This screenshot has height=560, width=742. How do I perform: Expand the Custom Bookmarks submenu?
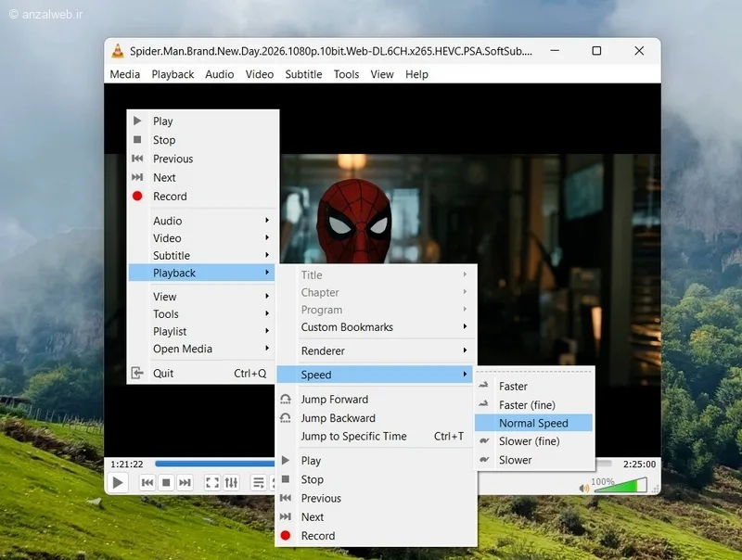point(375,327)
